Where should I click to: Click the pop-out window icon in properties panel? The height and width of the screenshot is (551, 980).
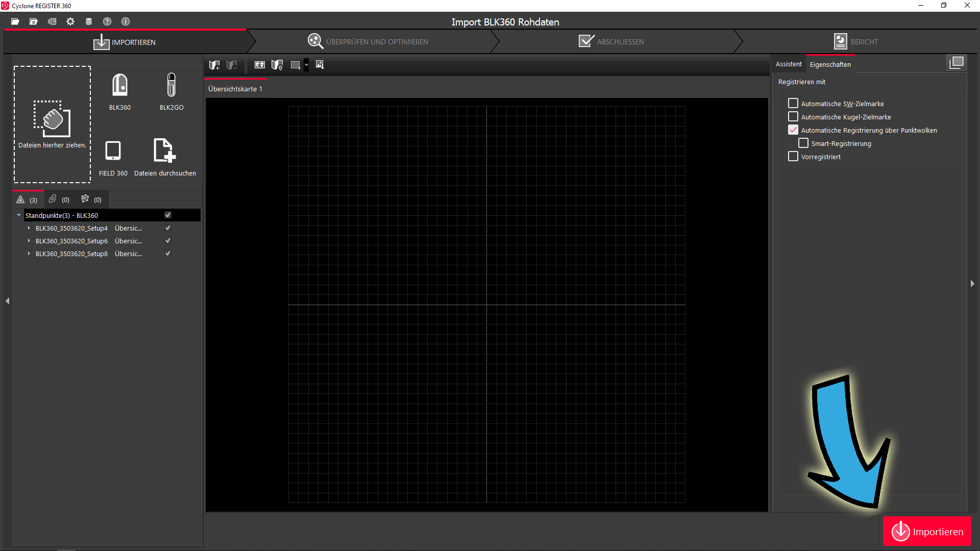tap(957, 63)
